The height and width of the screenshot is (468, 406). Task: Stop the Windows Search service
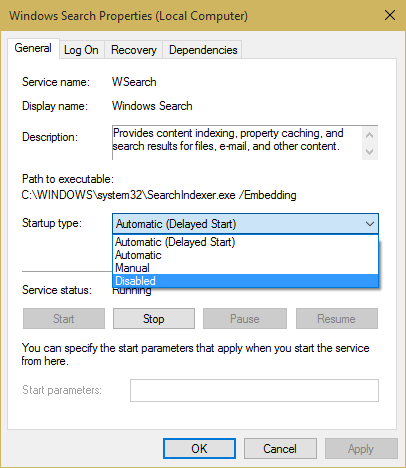click(154, 319)
